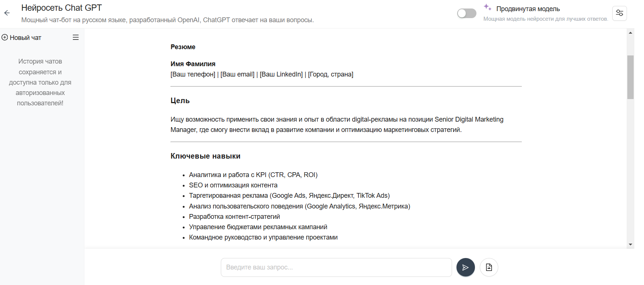Go back using the left arrow
The image size is (644, 285).
point(7,13)
